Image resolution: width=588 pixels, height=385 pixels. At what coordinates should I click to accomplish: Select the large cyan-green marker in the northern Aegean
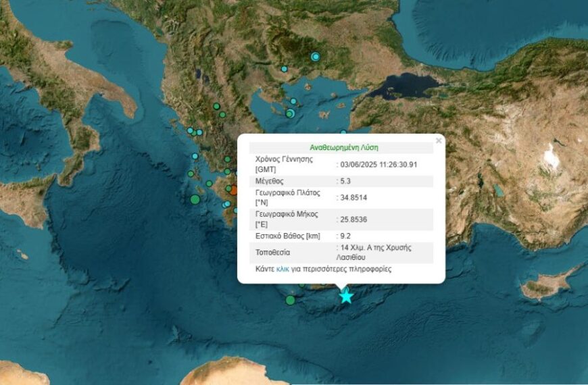pos(290,113)
